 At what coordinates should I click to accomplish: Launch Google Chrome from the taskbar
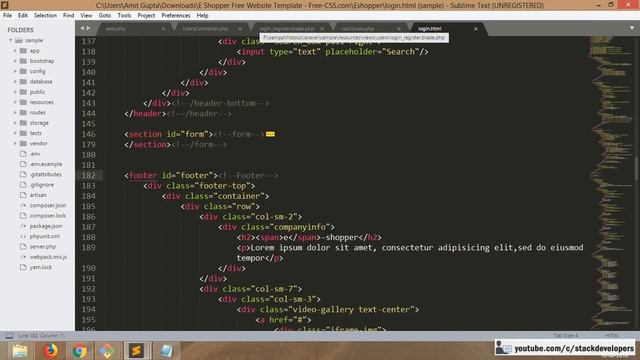(80, 351)
